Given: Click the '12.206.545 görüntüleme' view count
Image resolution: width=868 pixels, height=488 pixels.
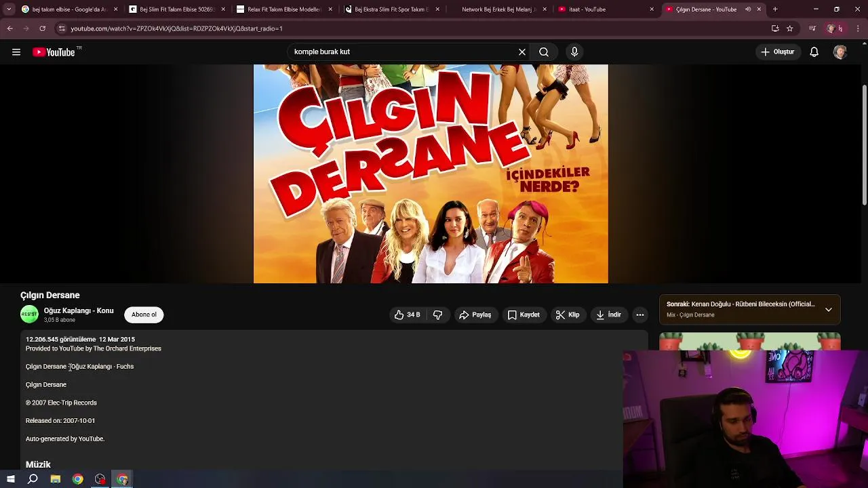Looking at the screenshot, I should tap(61, 340).
